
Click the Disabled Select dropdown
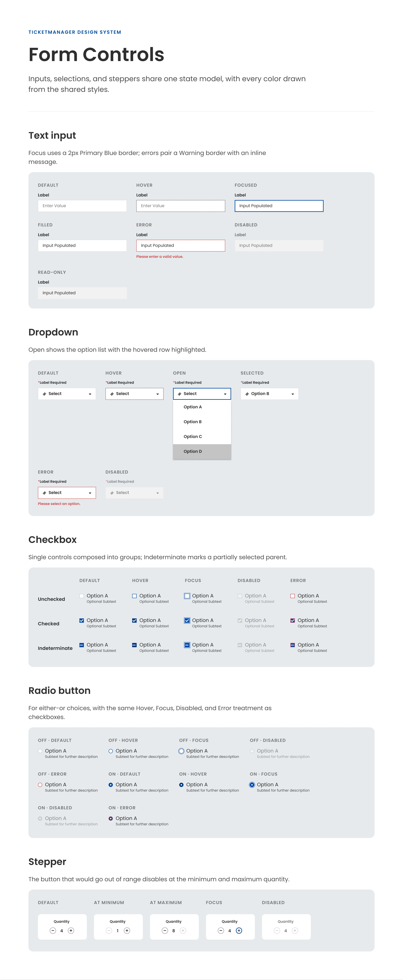pos(134,493)
